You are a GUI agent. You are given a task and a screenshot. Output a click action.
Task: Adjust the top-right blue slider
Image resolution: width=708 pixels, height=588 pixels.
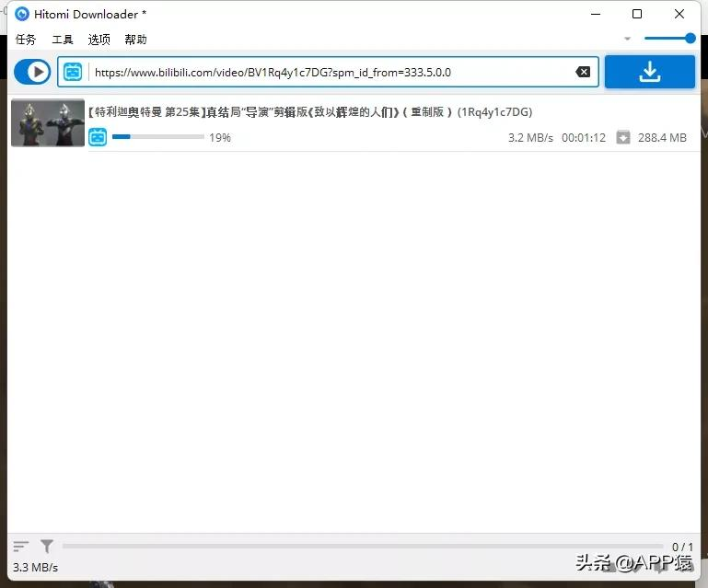(x=669, y=39)
